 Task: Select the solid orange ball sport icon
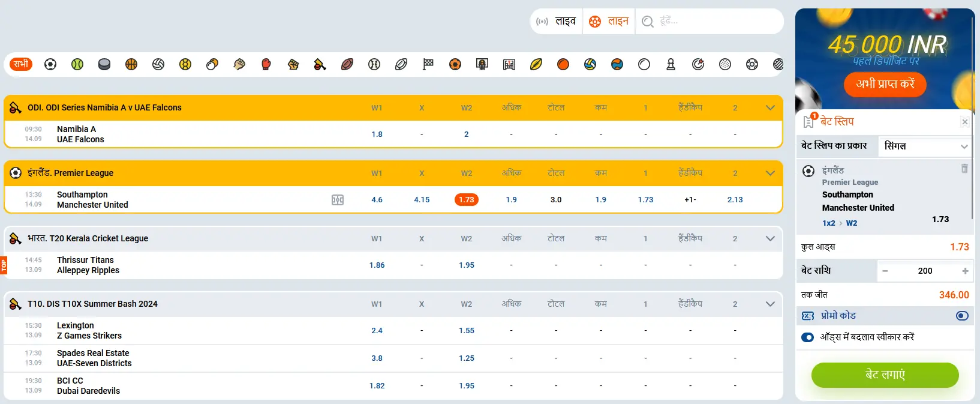pos(563,64)
